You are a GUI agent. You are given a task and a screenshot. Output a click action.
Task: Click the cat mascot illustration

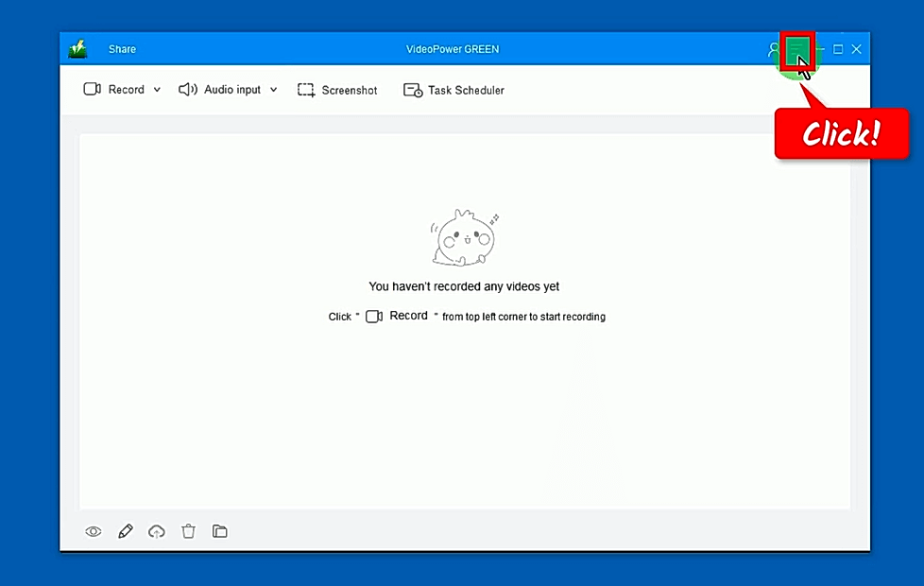[464, 236]
